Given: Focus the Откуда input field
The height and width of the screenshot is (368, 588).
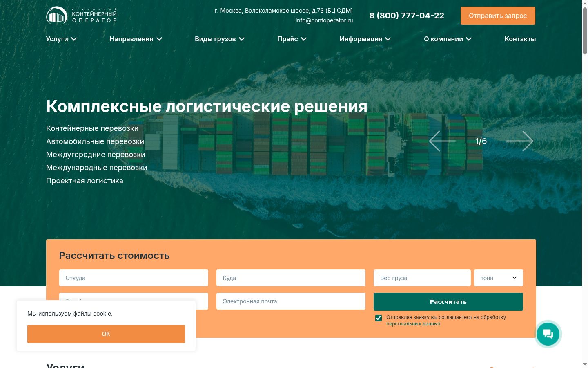Looking at the screenshot, I should click(x=134, y=278).
